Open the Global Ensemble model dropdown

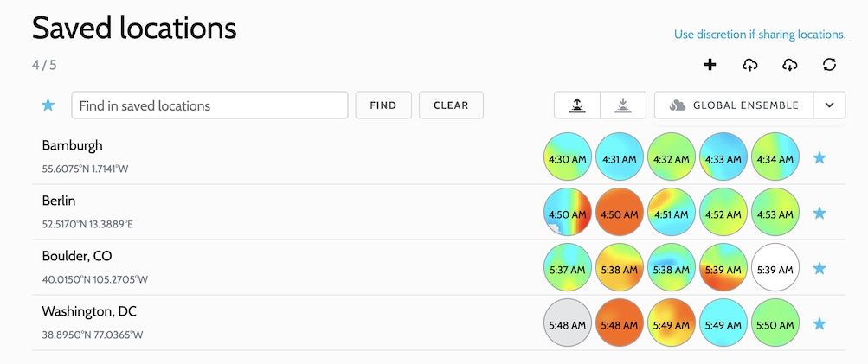pyautogui.click(x=734, y=105)
